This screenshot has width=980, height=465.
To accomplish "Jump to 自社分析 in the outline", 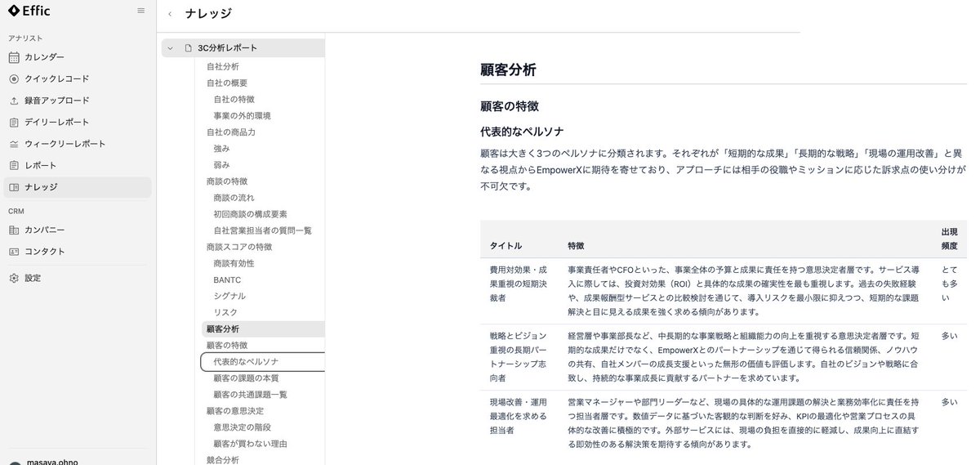I will click(x=223, y=66).
